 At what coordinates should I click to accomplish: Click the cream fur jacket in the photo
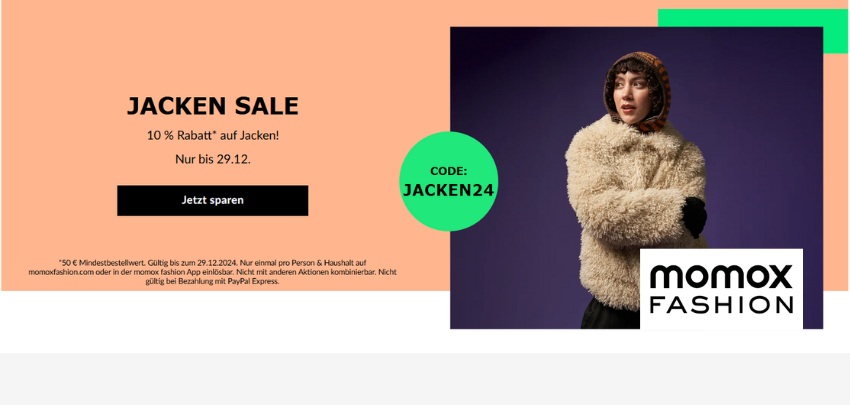[x=629, y=206]
